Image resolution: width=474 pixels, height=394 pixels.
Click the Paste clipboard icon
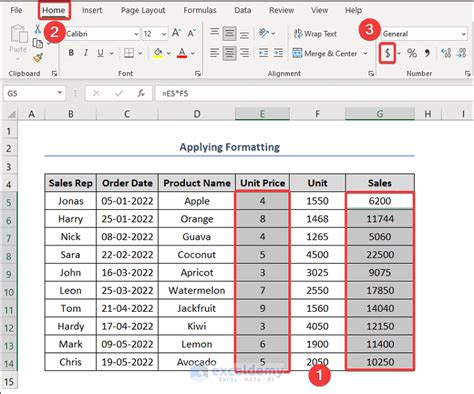[x=19, y=34]
